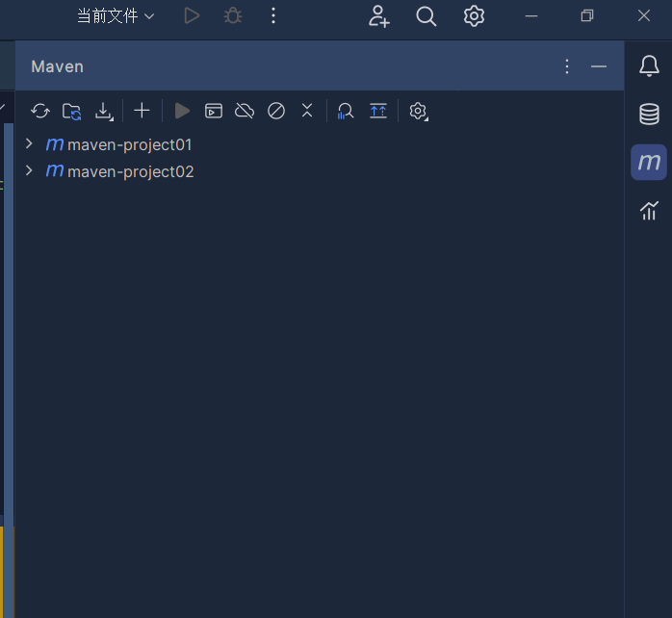672x618 pixels.
Task: Open Code With Me user icon
Action: [x=379, y=16]
